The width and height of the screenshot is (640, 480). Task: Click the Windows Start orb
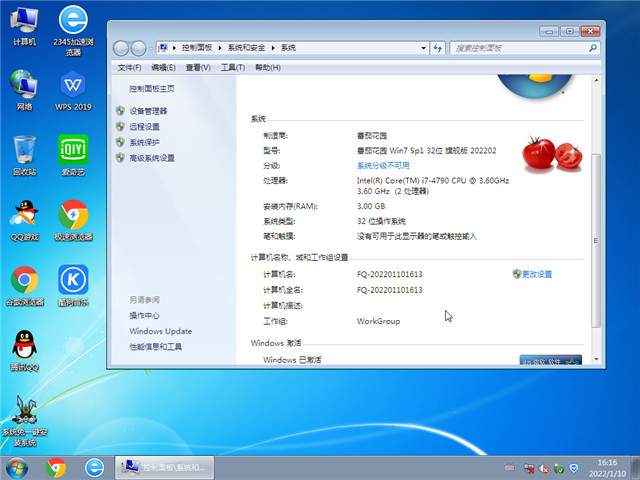click(x=17, y=468)
